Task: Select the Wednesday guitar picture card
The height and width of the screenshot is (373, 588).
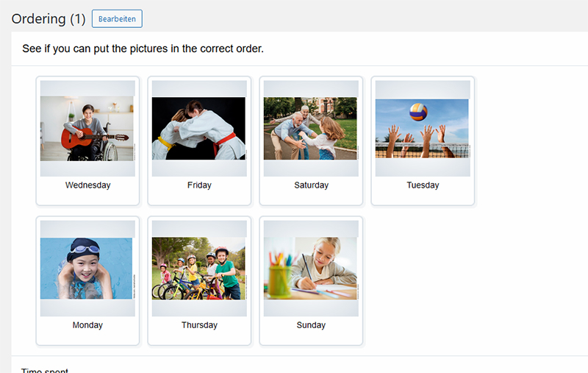Action: (87, 141)
